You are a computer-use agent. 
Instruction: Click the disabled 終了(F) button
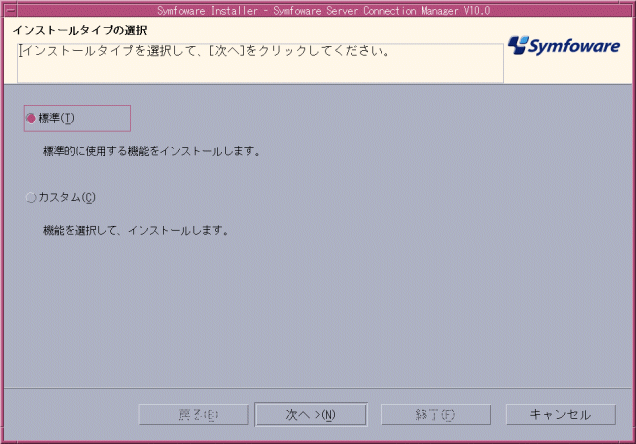tap(436, 414)
